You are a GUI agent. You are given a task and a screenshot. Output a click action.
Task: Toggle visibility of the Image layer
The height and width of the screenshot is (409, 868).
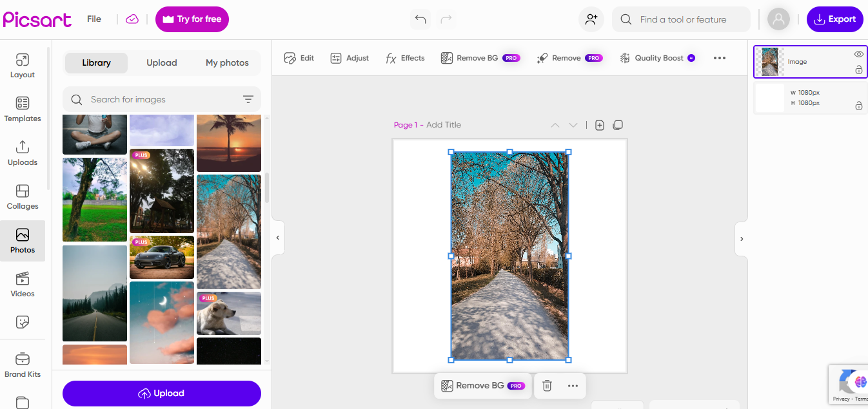(858, 55)
